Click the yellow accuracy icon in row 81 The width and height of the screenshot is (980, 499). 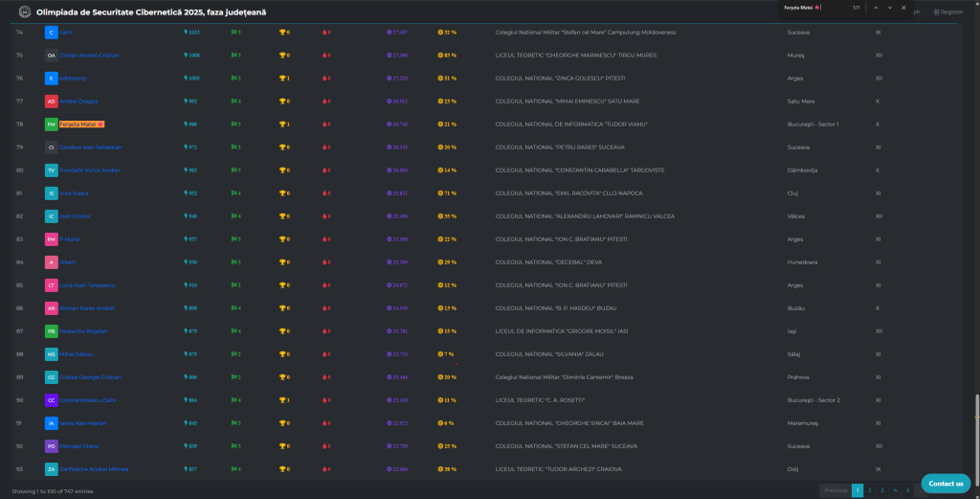[x=440, y=193]
